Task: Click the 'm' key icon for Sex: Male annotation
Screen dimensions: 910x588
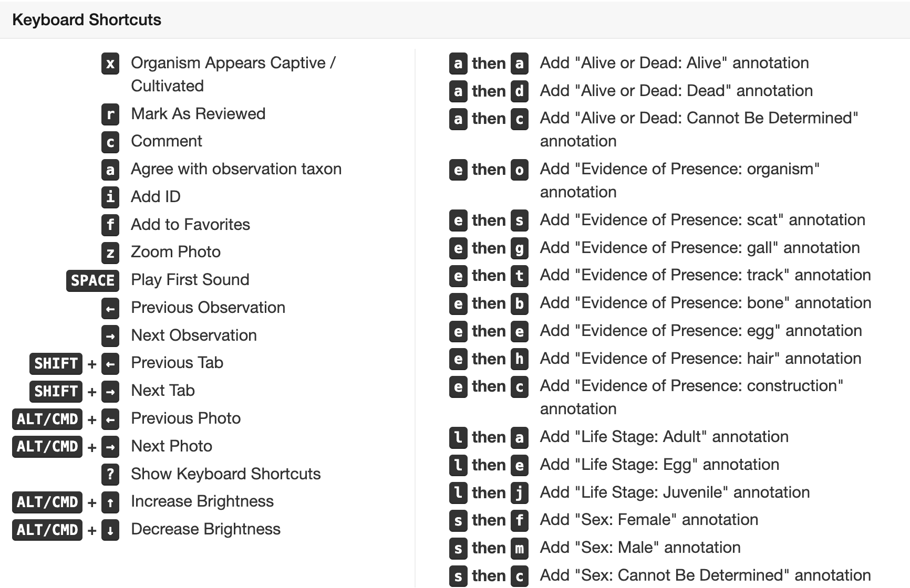Action: (x=519, y=548)
